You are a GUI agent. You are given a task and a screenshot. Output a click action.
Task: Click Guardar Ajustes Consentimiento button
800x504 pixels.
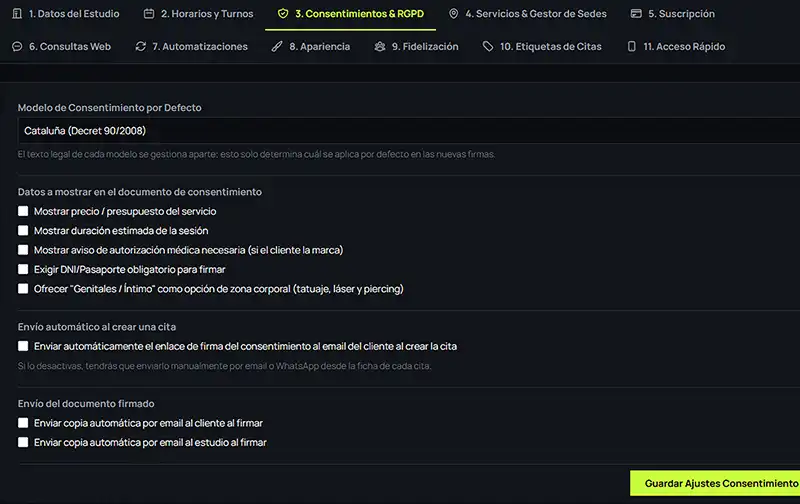715,483
